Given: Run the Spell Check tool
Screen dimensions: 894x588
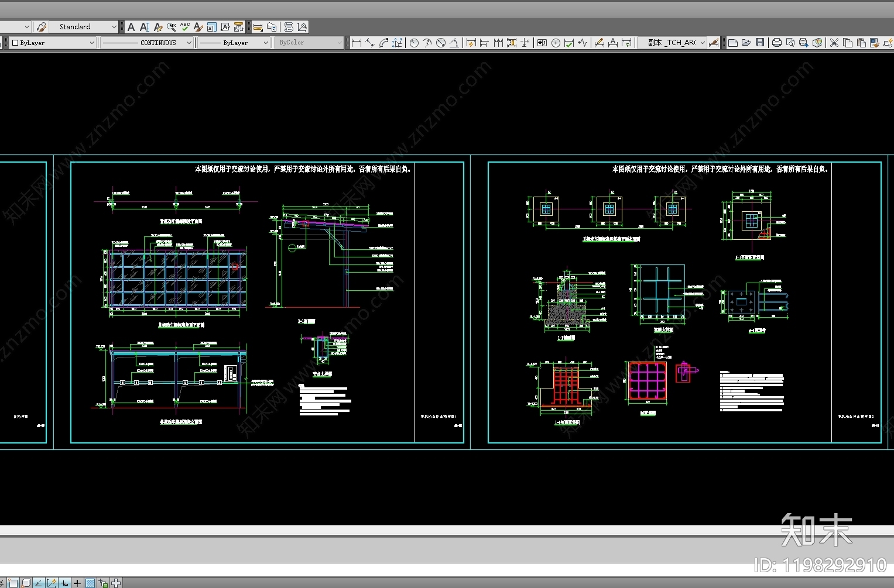Looking at the screenshot, I should [x=185, y=27].
